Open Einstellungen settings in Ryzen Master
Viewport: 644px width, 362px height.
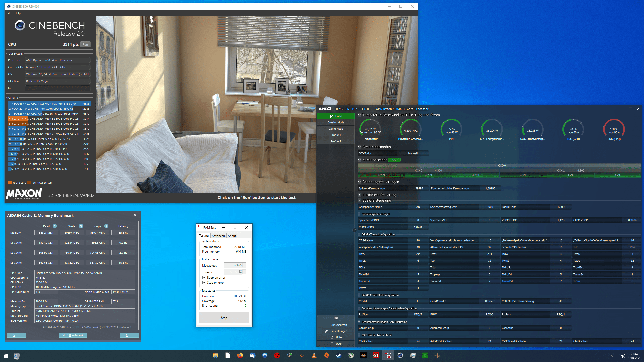[336, 331]
